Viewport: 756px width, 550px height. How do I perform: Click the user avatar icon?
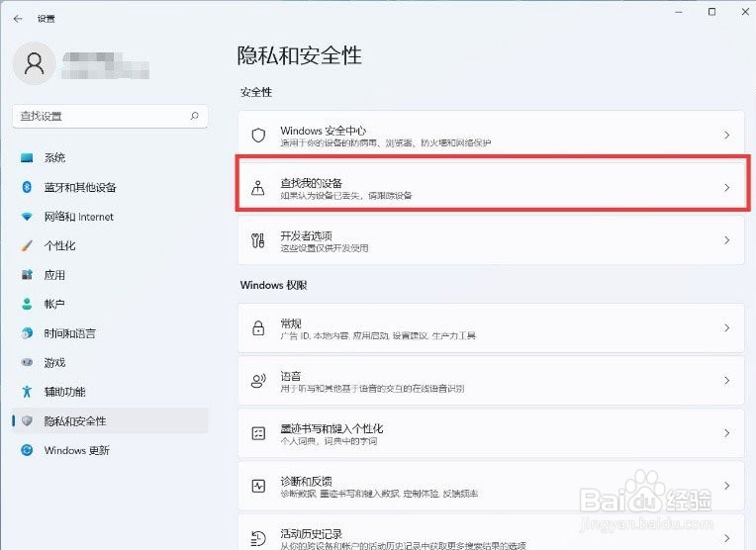[35, 63]
